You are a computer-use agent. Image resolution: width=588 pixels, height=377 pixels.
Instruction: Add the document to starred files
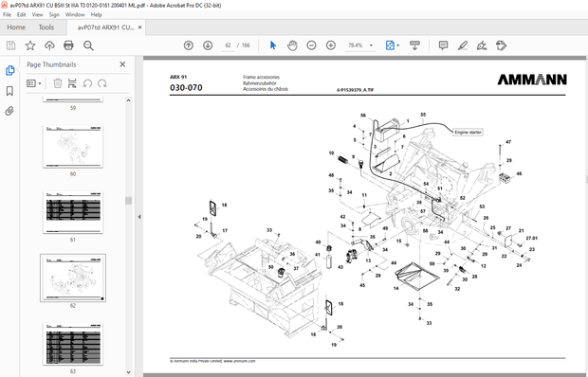coord(30,45)
